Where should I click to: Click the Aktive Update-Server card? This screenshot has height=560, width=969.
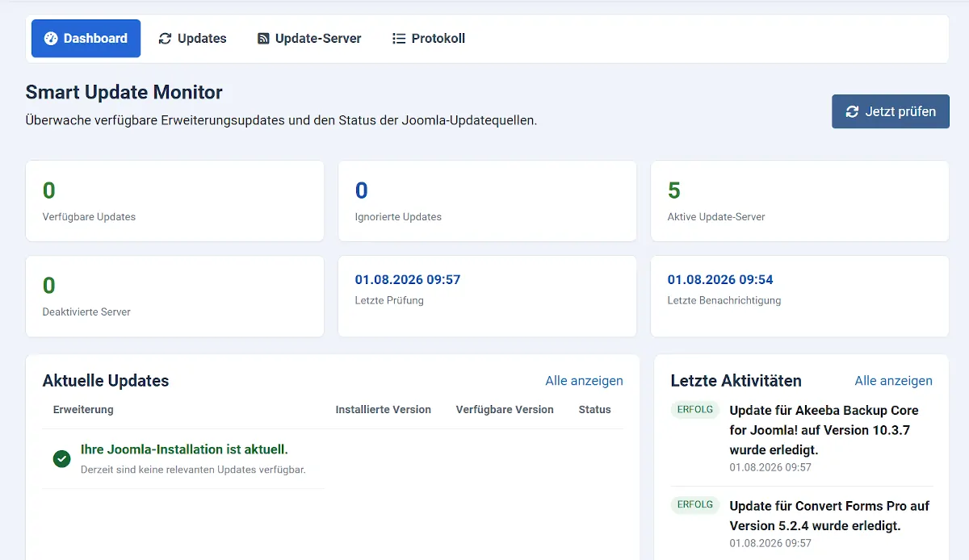coord(799,201)
